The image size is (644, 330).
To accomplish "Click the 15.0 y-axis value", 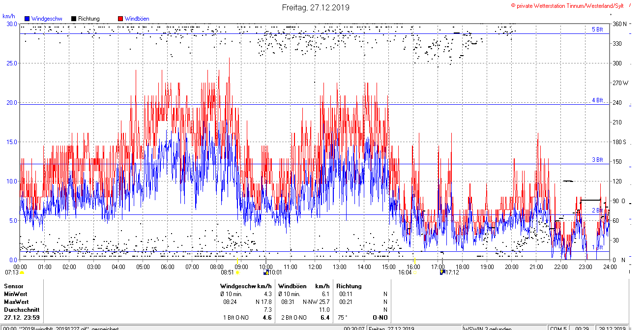I will [x=11, y=142].
